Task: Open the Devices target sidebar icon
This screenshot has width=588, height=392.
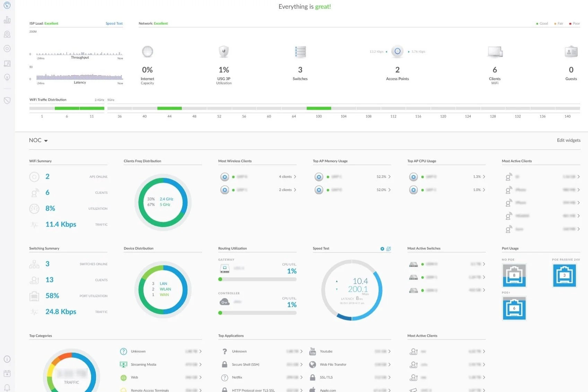Action: pyautogui.click(x=7, y=49)
